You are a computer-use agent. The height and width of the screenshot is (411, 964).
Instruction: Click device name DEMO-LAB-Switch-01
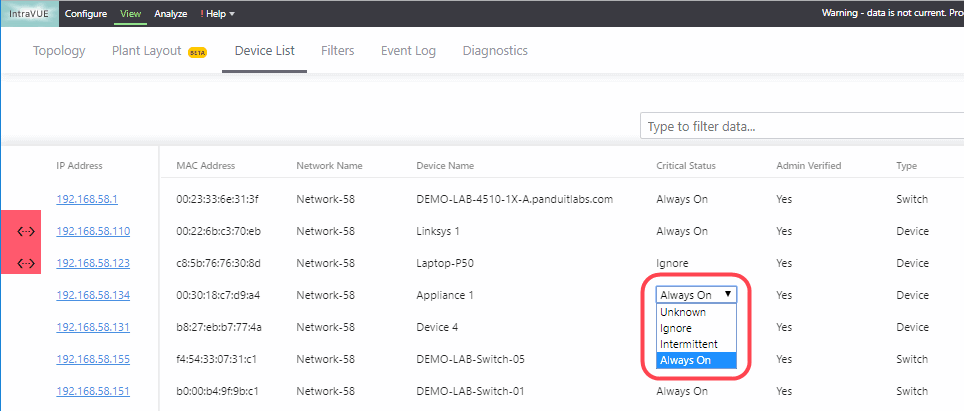(x=470, y=391)
